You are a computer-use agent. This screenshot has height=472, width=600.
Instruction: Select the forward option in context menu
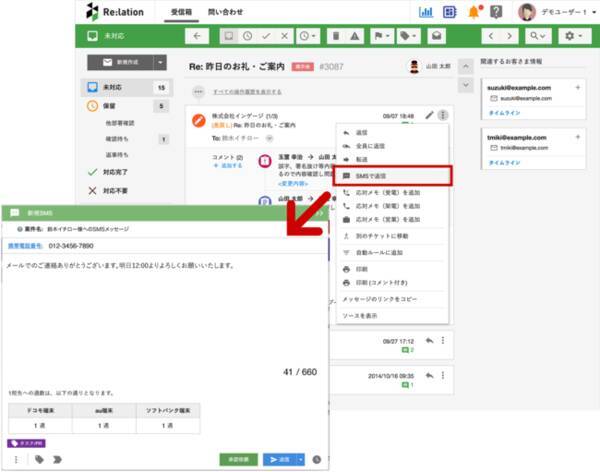392,159
